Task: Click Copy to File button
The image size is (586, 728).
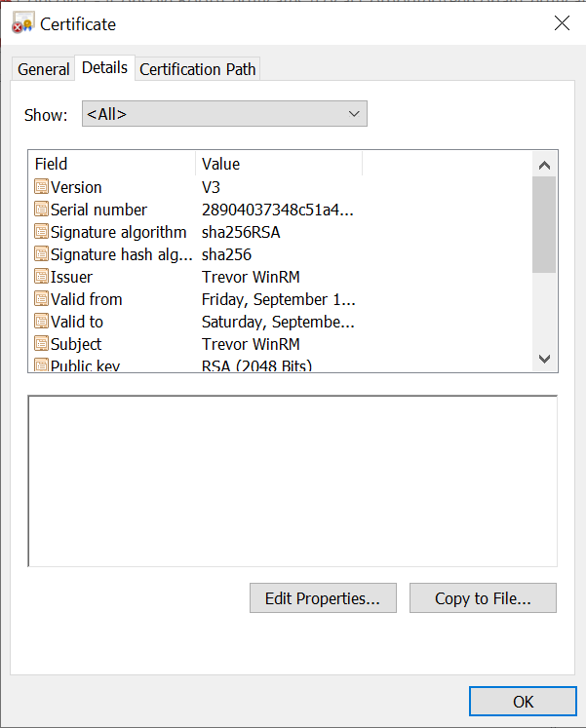Action: 483,598
